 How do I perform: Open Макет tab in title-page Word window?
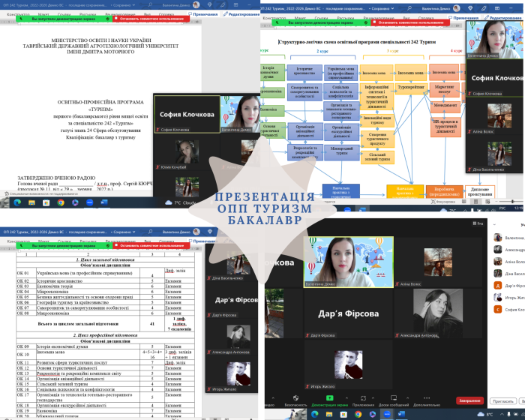pos(43,14)
